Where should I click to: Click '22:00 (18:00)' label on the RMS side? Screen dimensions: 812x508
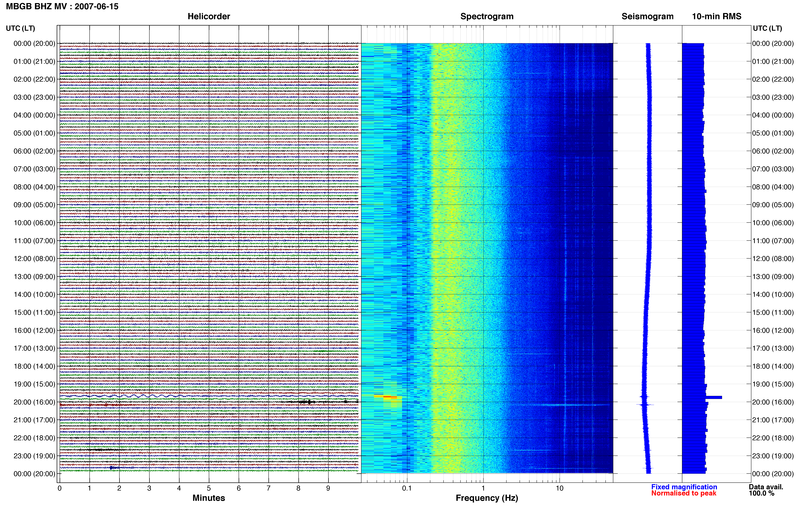tap(773, 438)
